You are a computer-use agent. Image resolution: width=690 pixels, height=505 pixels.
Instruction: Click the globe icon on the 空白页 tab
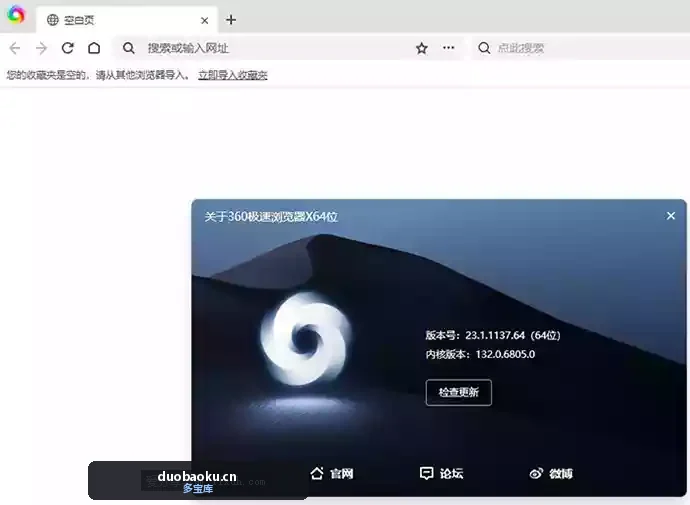tap(52, 20)
